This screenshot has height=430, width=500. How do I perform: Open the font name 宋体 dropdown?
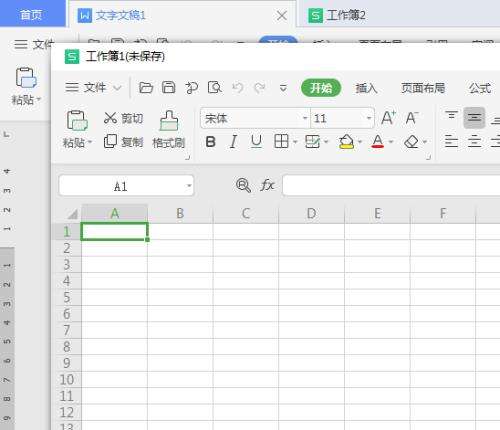coord(305,118)
